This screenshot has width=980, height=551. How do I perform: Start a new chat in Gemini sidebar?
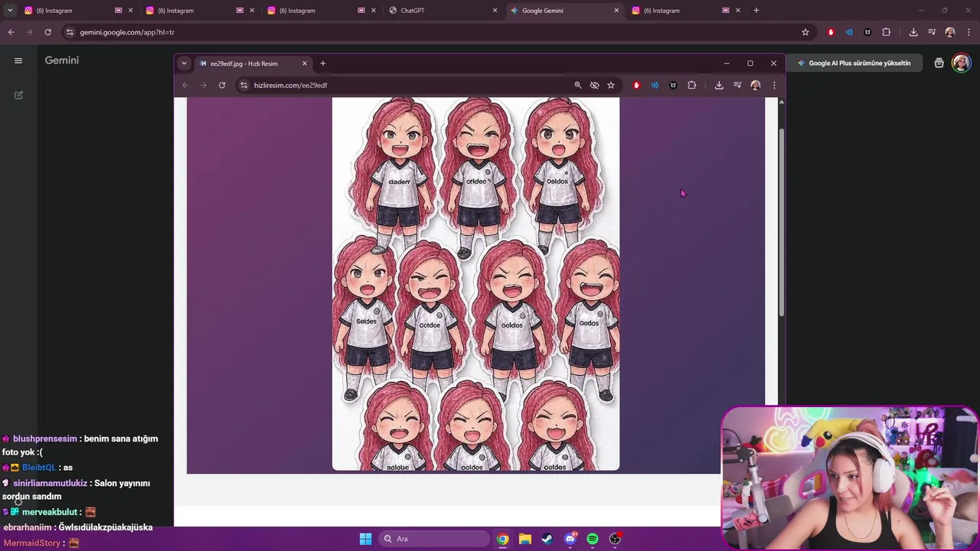(x=18, y=95)
